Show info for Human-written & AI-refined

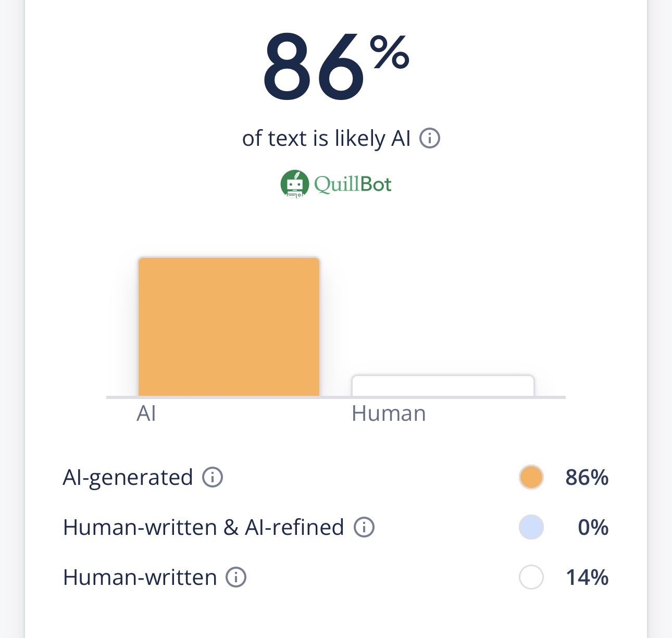(364, 527)
